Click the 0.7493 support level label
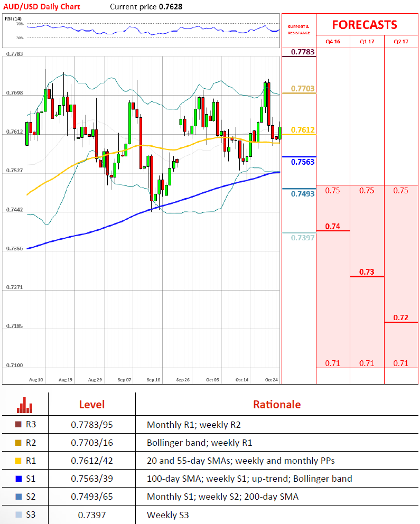The height and width of the screenshot is (524, 420). pos(303,194)
